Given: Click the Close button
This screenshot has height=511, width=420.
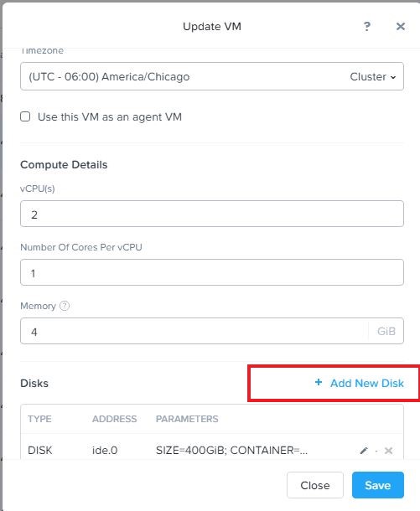Looking at the screenshot, I should [315, 485].
